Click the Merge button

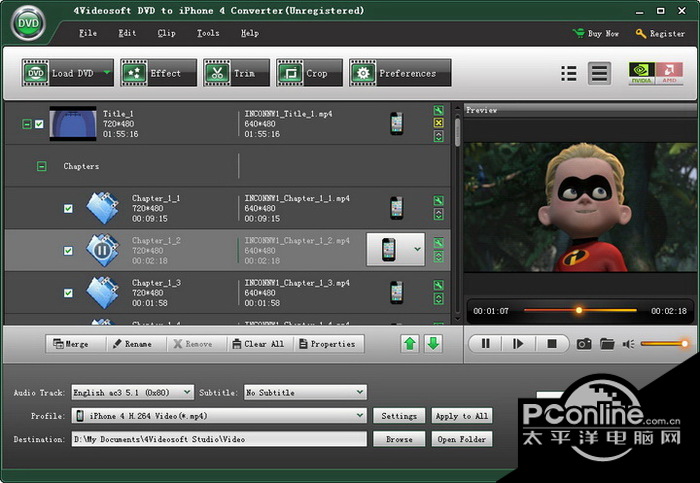71,344
